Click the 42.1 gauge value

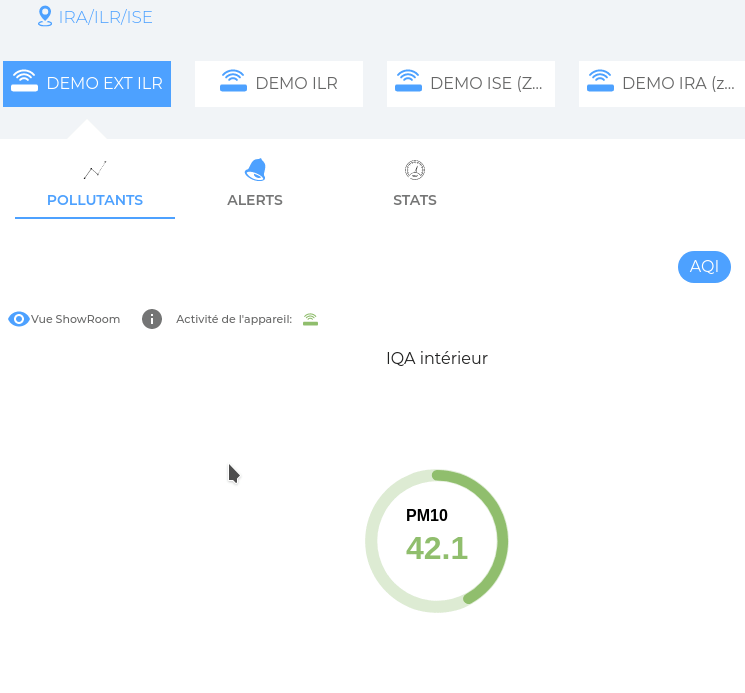coord(437,548)
